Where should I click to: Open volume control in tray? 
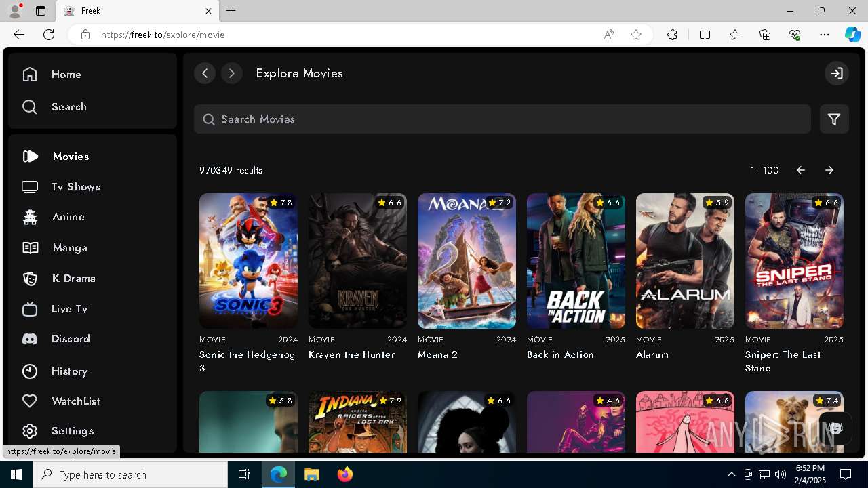[x=780, y=474]
